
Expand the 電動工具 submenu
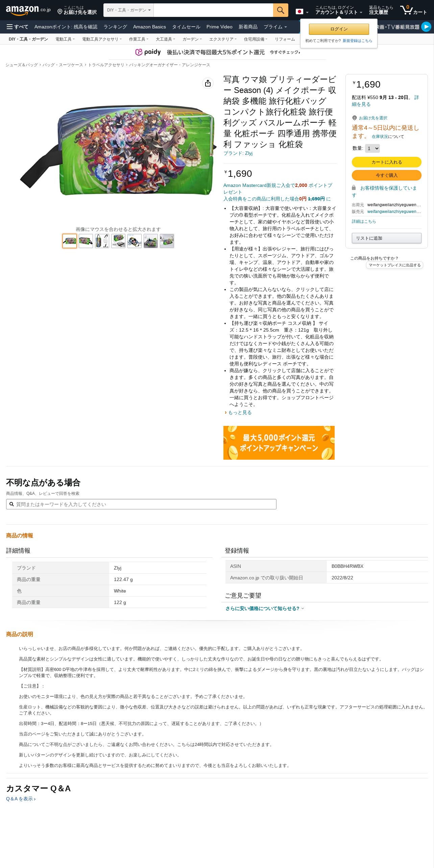click(65, 39)
